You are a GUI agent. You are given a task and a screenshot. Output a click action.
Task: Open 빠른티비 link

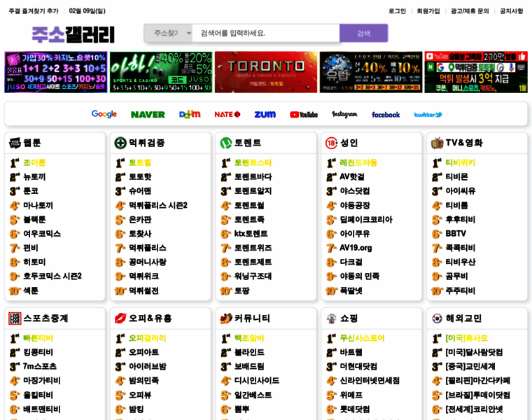click(x=38, y=338)
